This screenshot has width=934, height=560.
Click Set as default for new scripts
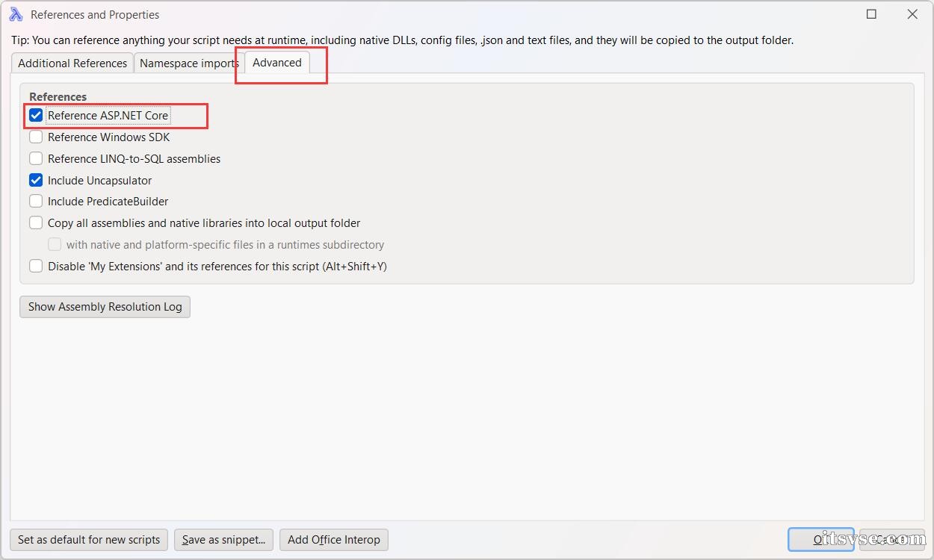(89, 540)
